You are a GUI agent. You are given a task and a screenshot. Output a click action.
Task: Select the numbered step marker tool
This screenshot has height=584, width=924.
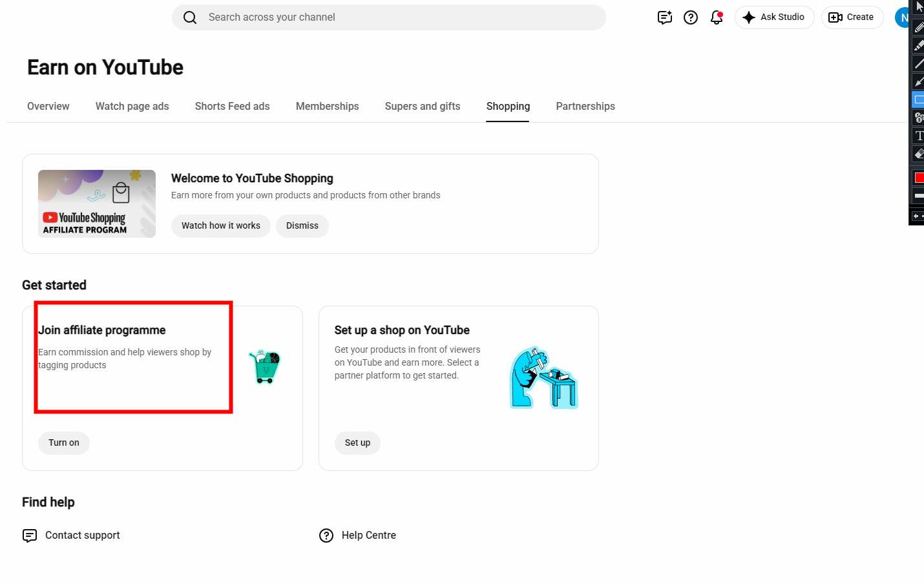(x=918, y=118)
